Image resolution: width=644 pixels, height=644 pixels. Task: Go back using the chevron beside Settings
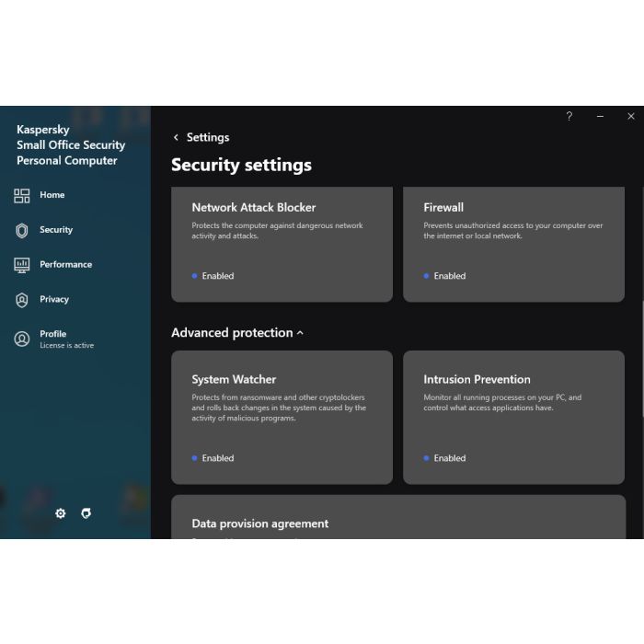tap(176, 138)
